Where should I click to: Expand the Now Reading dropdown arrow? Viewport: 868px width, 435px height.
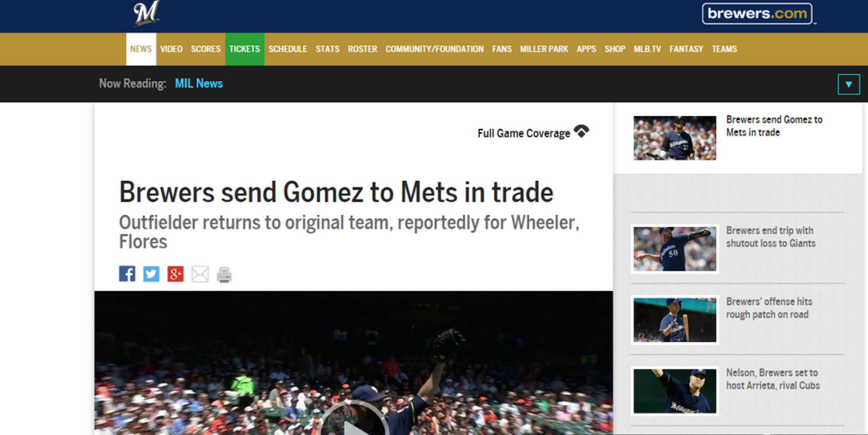pos(849,84)
